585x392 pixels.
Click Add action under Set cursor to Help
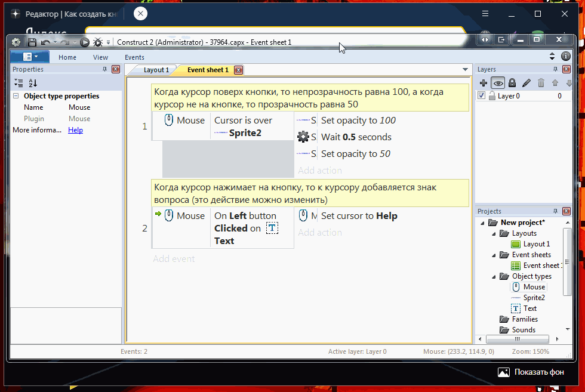click(x=320, y=232)
